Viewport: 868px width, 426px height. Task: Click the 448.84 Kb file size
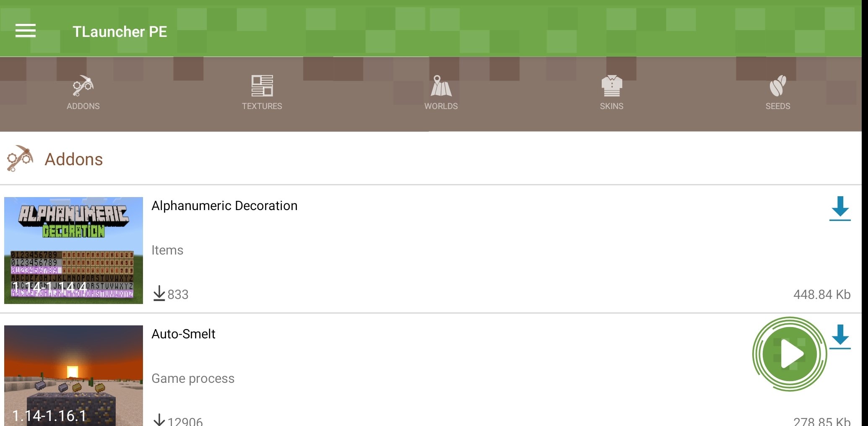[822, 294]
